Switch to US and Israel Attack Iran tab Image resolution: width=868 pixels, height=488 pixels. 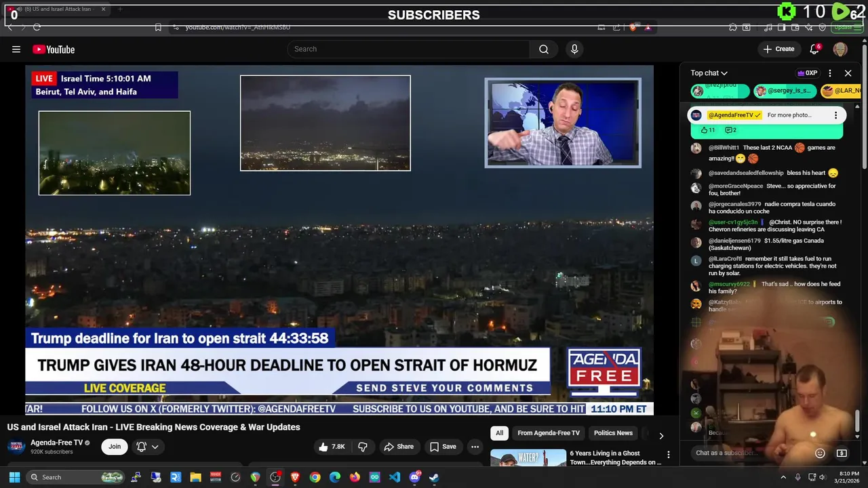point(58,9)
